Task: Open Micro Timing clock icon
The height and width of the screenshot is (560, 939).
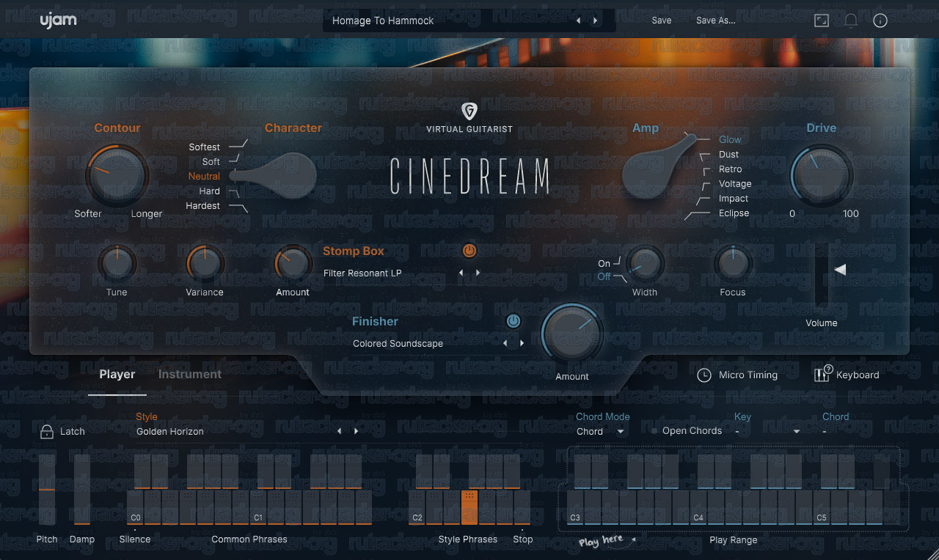Action: point(704,375)
